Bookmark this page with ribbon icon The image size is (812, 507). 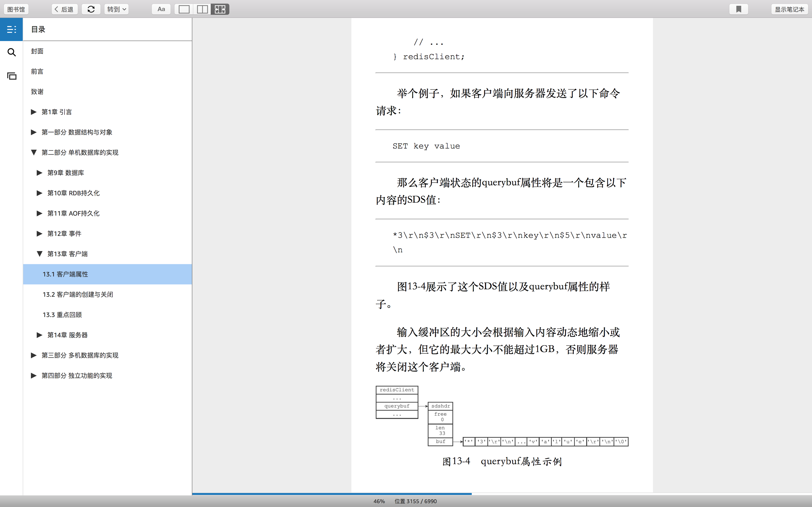738,9
